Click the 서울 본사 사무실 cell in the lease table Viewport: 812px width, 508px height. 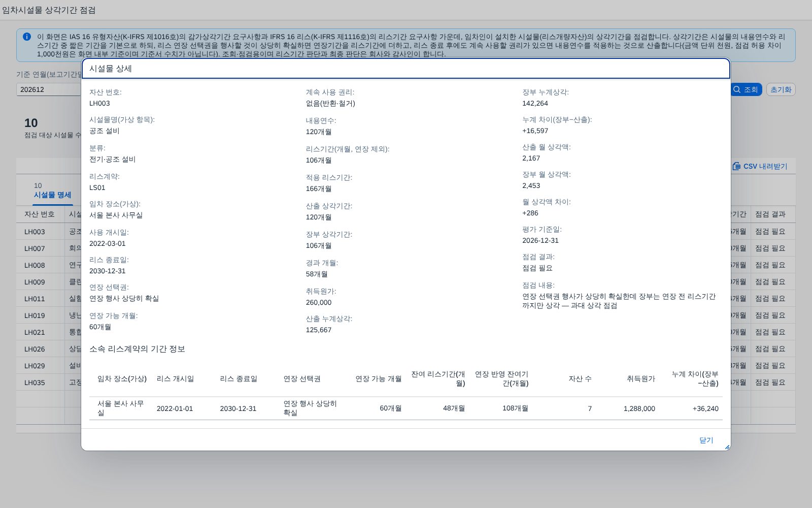(x=121, y=408)
